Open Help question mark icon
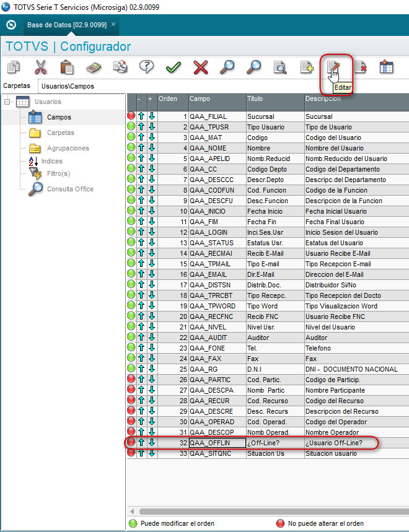 coord(147,67)
